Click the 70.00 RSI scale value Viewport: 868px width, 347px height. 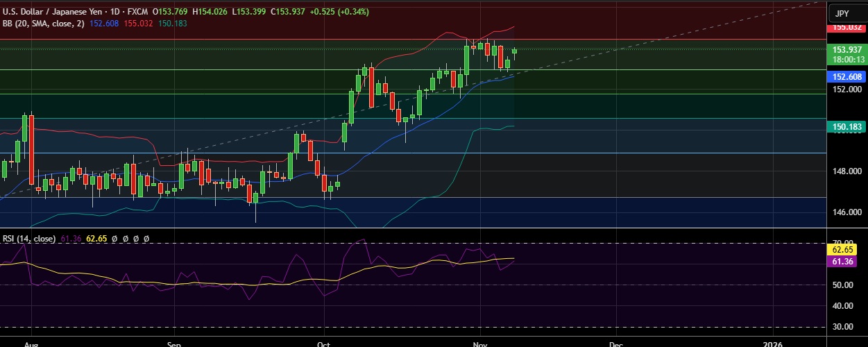click(x=844, y=244)
